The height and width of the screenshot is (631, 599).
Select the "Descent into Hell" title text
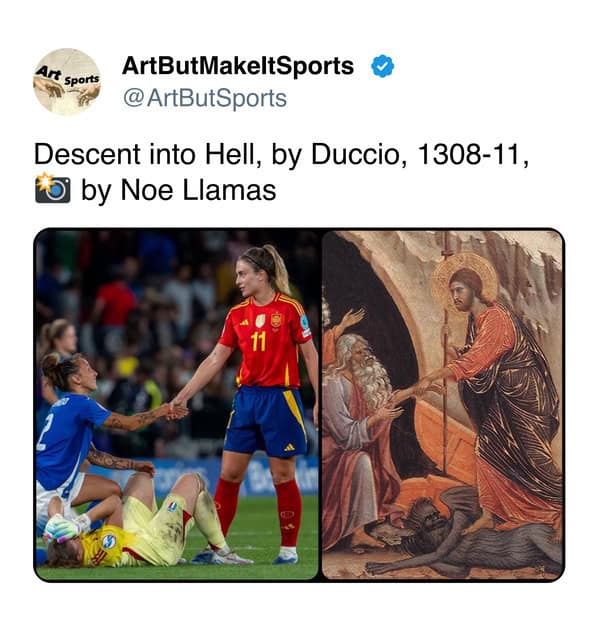pos(145,154)
